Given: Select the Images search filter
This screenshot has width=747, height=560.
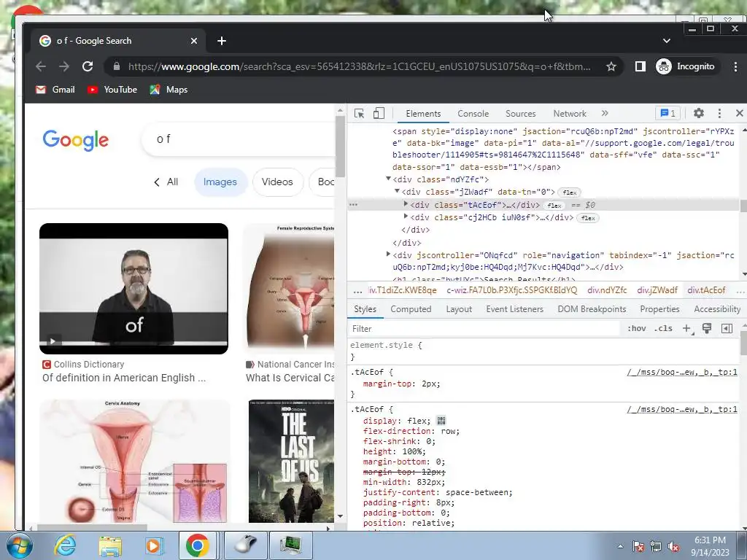Looking at the screenshot, I should tap(220, 182).
